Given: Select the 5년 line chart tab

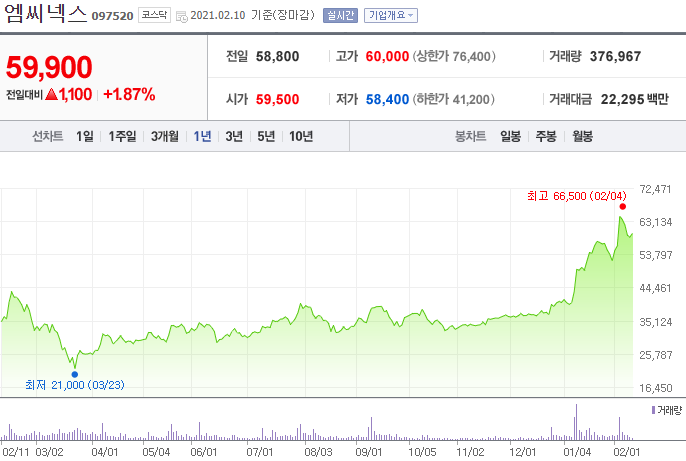Looking at the screenshot, I should (266, 136).
